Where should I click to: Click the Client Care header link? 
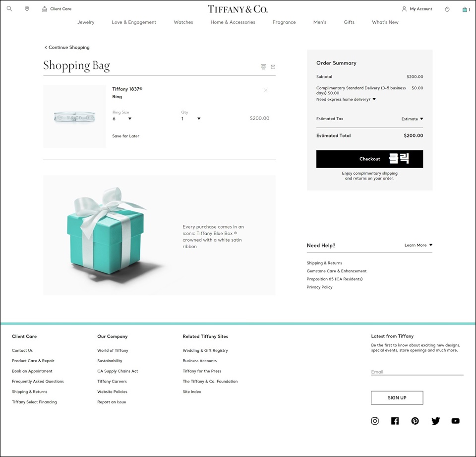[60, 9]
